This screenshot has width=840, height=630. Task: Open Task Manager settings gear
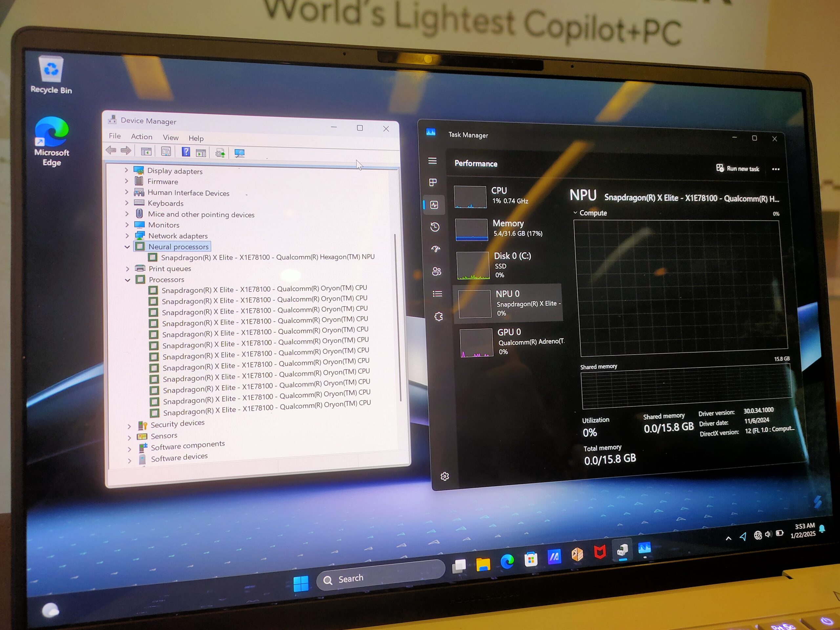click(445, 476)
